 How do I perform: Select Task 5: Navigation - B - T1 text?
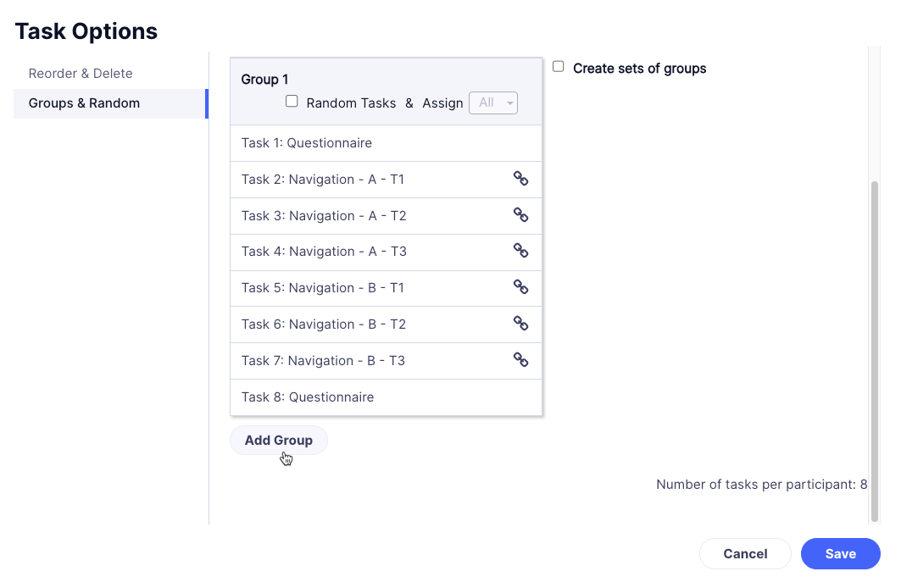(323, 288)
